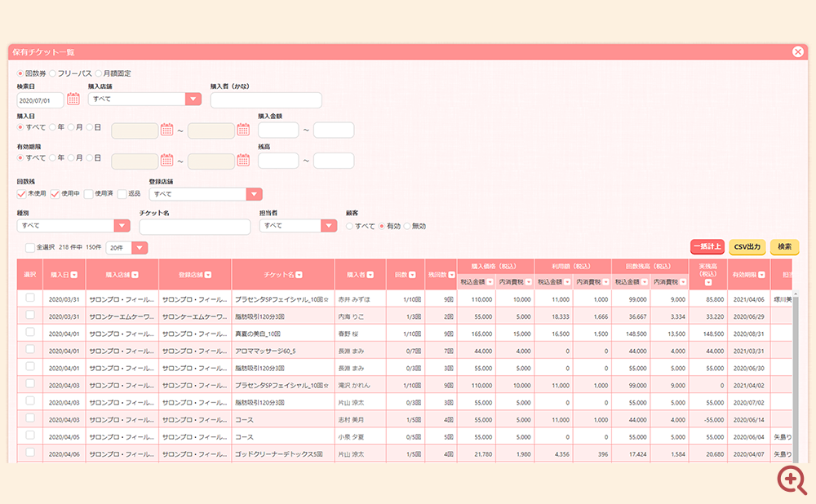Sort by the チケット名 column arrow
Image resolution: width=816 pixels, height=504 pixels.
click(299, 275)
